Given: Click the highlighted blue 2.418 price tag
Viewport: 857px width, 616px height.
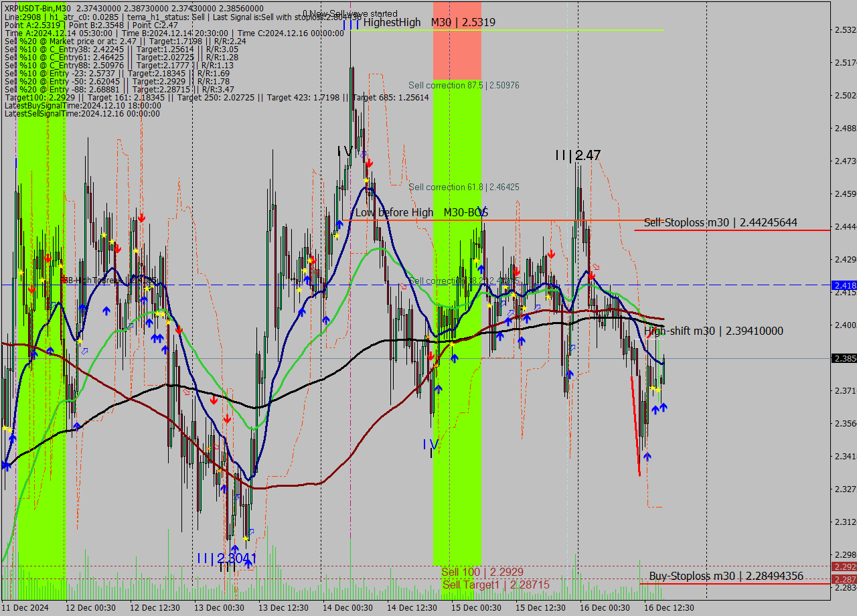Looking at the screenshot, I should pyautogui.click(x=844, y=285).
